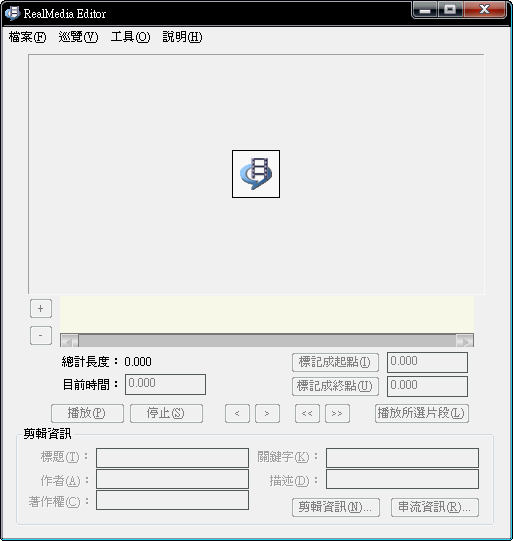Click the timeline scrollbar right arrow
This screenshot has width=513, height=541.
pos(465,341)
